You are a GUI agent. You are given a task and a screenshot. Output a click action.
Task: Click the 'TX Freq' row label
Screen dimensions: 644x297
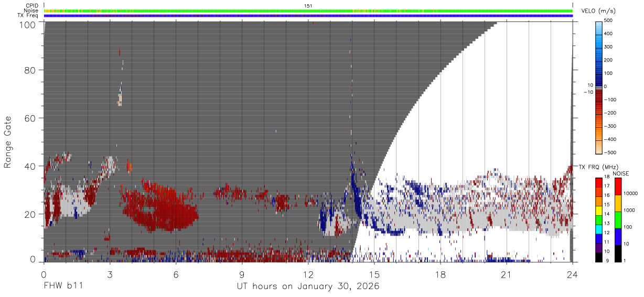(x=29, y=15)
